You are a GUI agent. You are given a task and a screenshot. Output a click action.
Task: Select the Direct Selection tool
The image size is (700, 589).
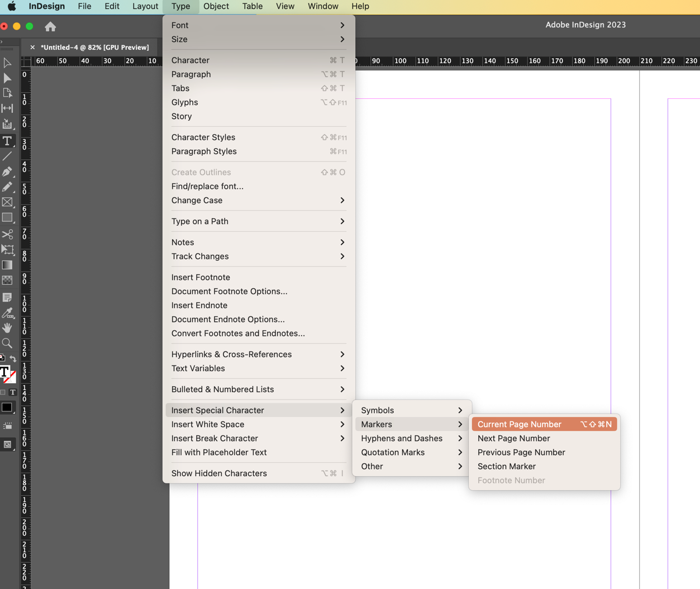7,78
